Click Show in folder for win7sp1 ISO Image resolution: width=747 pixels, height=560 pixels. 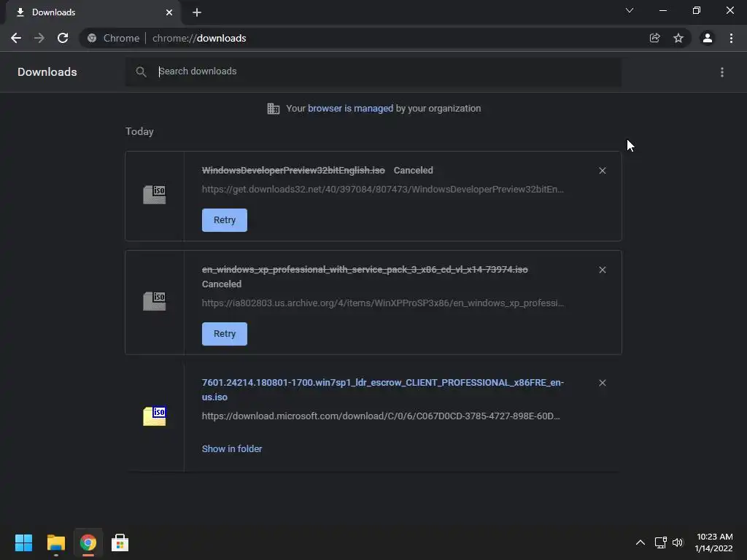(x=231, y=448)
